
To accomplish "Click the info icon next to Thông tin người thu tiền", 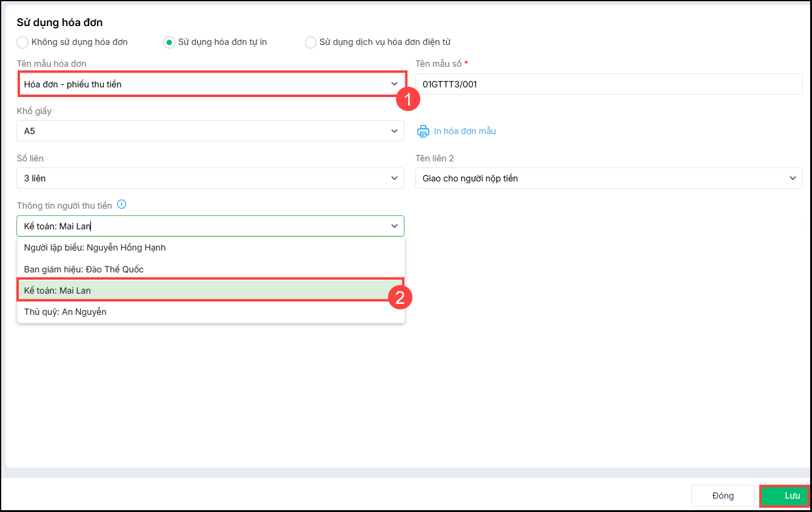I will click(x=121, y=205).
